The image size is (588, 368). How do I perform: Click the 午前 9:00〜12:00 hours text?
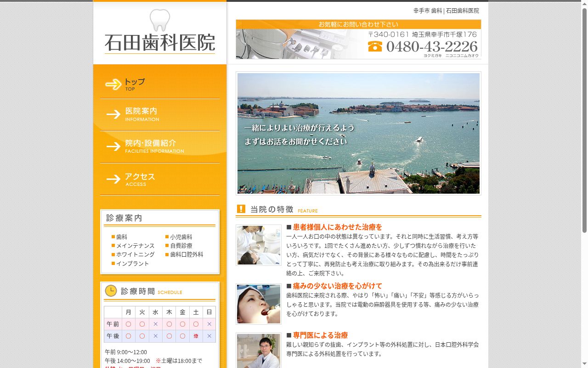tap(126, 352)
